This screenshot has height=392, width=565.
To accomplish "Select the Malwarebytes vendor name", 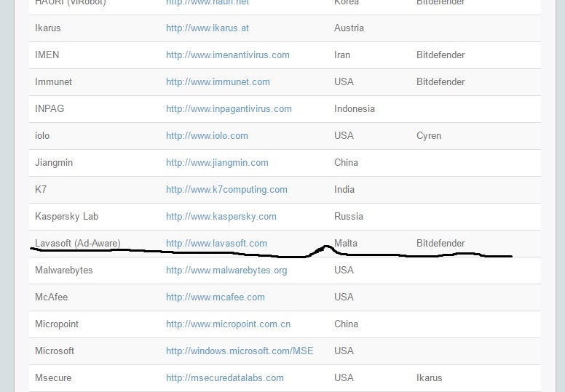I will 64,271.
